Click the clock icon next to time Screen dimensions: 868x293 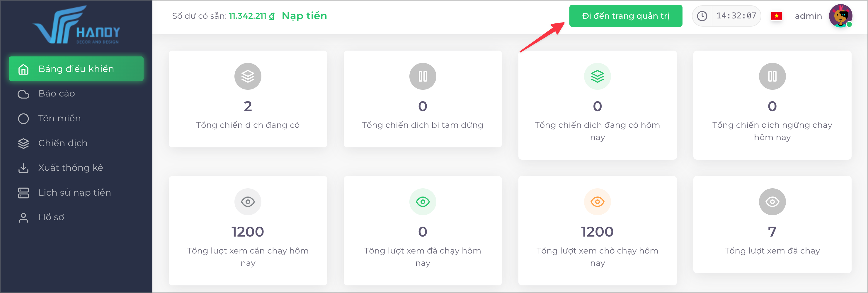702,16
